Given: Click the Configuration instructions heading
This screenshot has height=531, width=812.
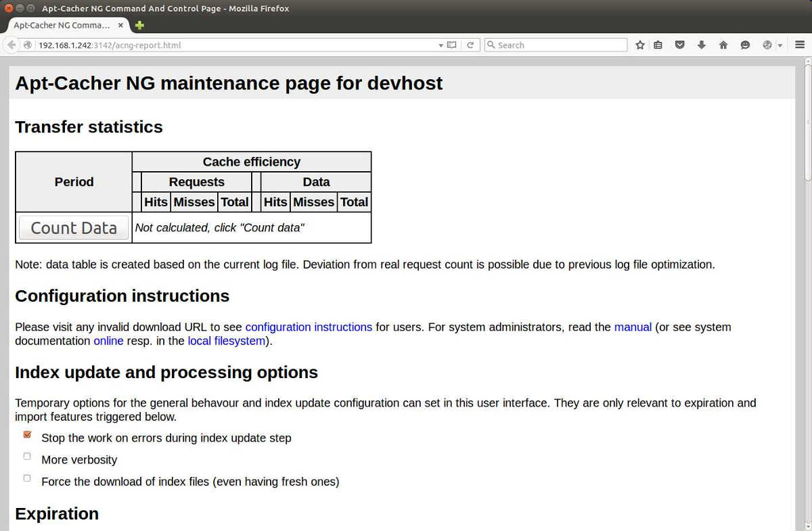Looking at the screenshot, I should click(122, 296).
